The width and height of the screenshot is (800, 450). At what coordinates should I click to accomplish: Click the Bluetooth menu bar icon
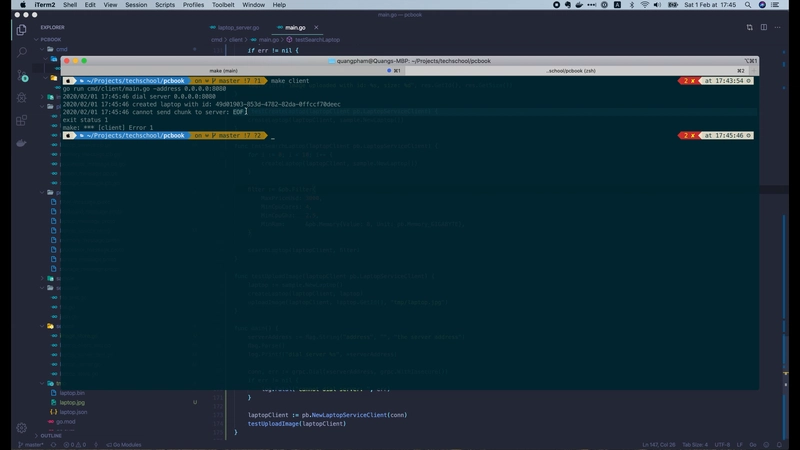point(632,5)
